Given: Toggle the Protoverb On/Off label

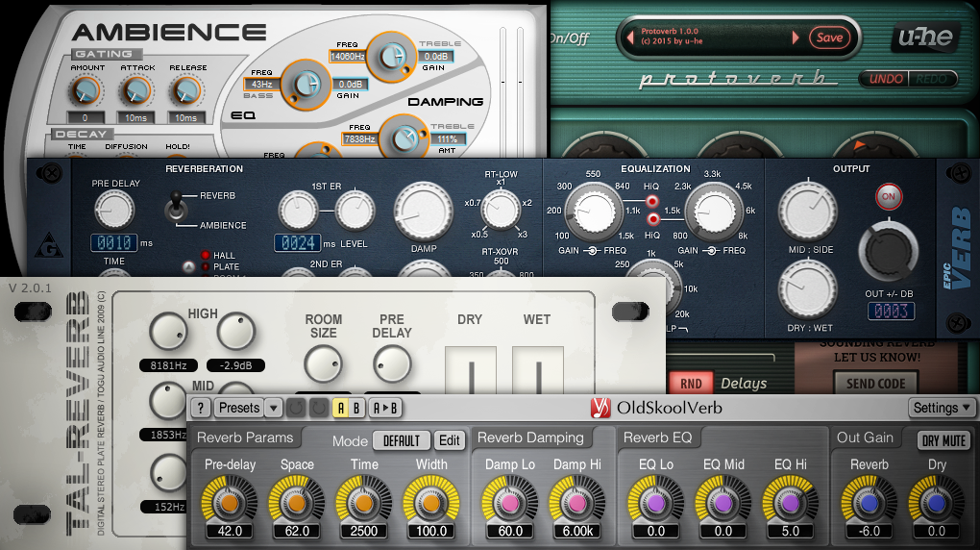Looking at the screenshot, I should [x=569, y=38].
